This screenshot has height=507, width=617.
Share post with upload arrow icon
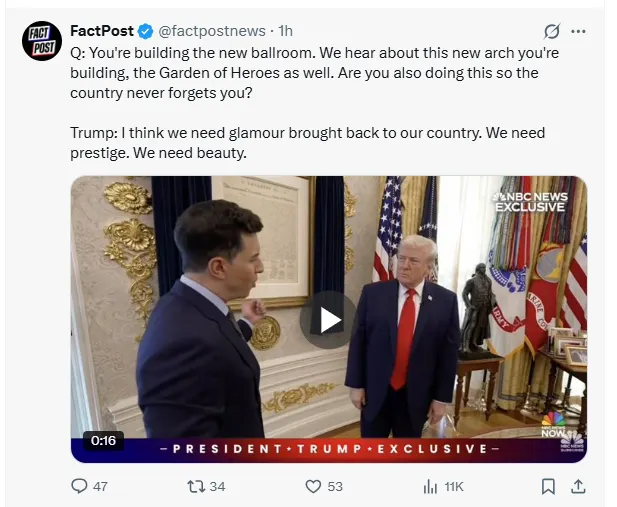click(x=578, y=487)
